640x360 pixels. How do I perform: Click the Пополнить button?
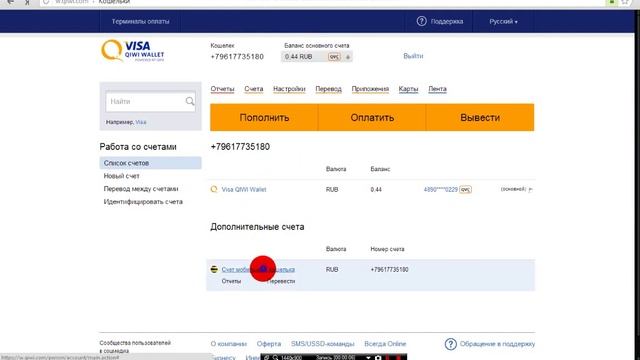click(264, 118)
